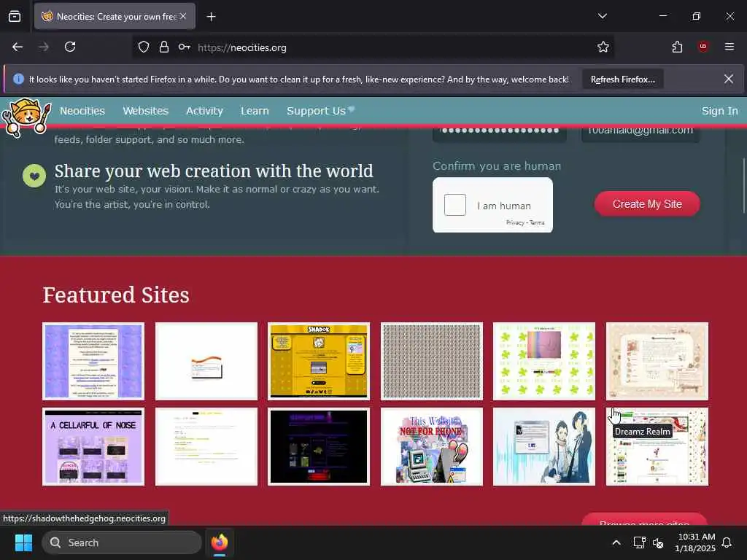Open the white minimal text site thumbnail
747x560 pixels.
point(206,447)
